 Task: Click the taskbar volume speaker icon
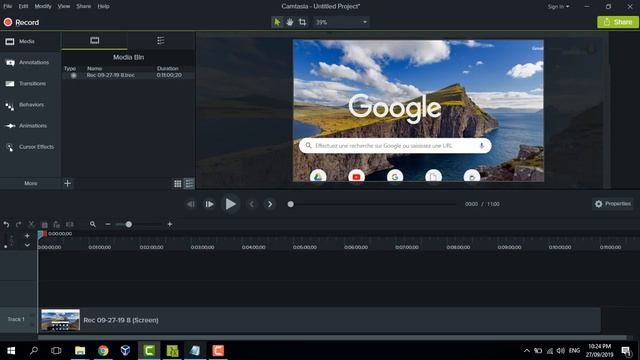click(x=560, y=351)
